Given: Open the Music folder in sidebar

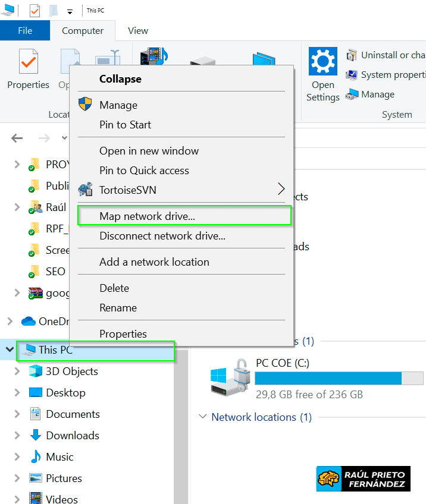Looking at the screenshot, I should point(59,457).
